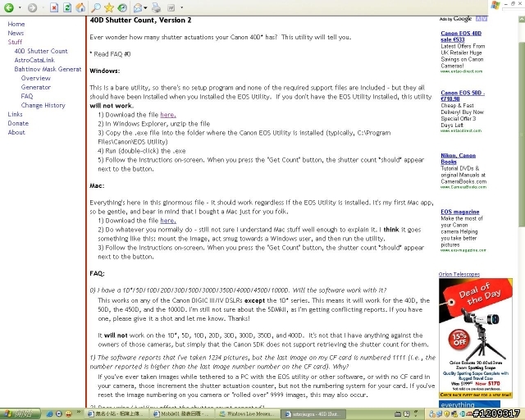The width and height of the screenshot is (525, 420).
Task: Open the 'Nikon, Canon Books' ad link
Action: (x=458, y=159)
